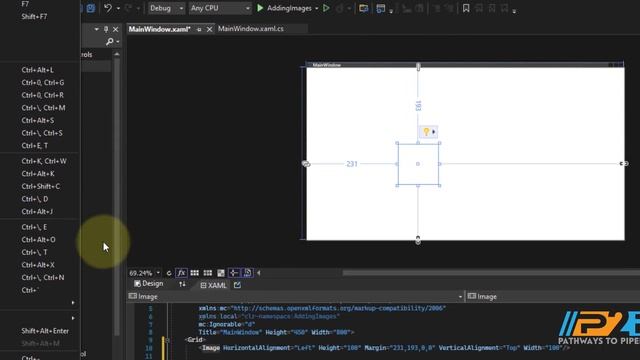Click the Toolbox scroll up arrow
The height and width of the screenshot is (360, 640).
tap(117, 54)
